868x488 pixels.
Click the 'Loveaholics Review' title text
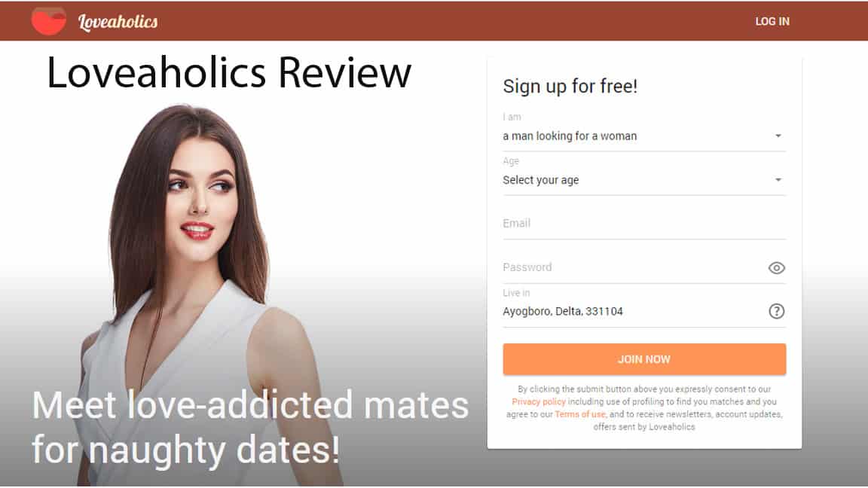tap(229, 72)
